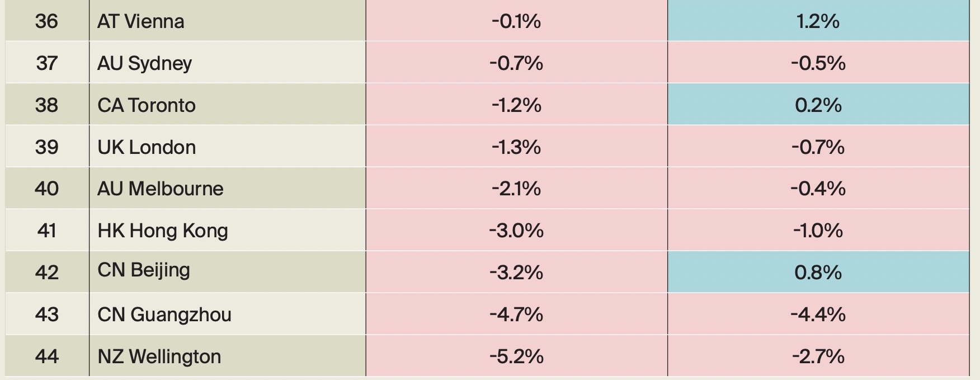
Task: Click the AU Melbourne city cell
Action: [x=161, y=189]
